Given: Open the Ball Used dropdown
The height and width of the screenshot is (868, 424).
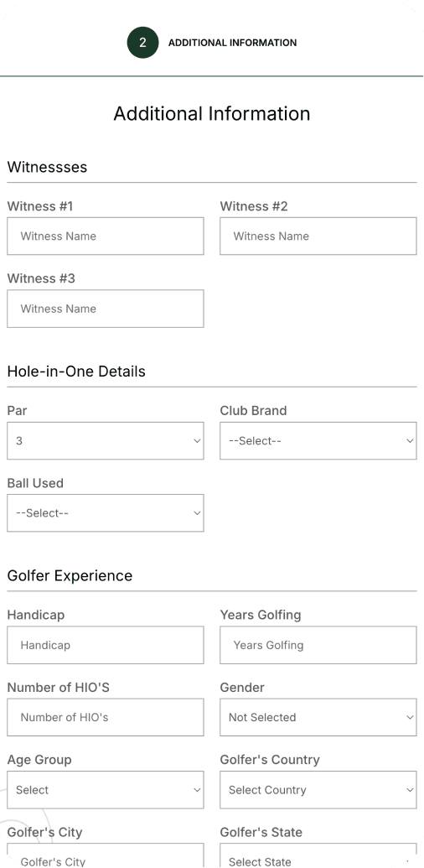Looking at the screenshot, I should tap(105, 513).
